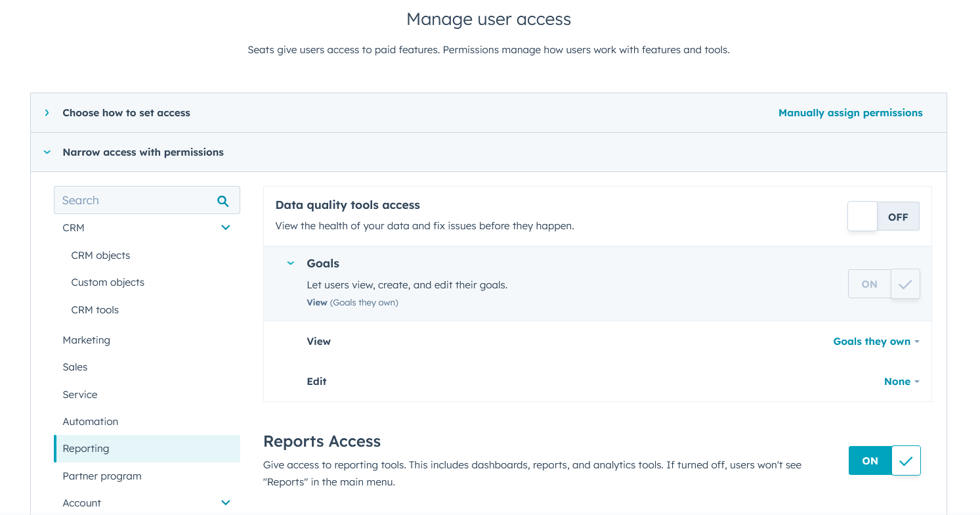Screen dimensions: 980x515
Task: Click the checkmark icon beside the Goals toggle
Action: (905, 284)
